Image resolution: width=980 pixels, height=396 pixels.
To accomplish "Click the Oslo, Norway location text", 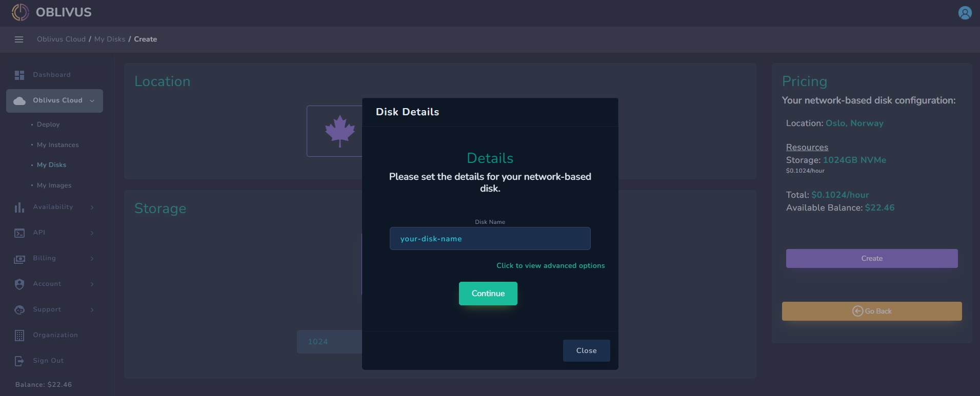I will click(x=854, y=123).
